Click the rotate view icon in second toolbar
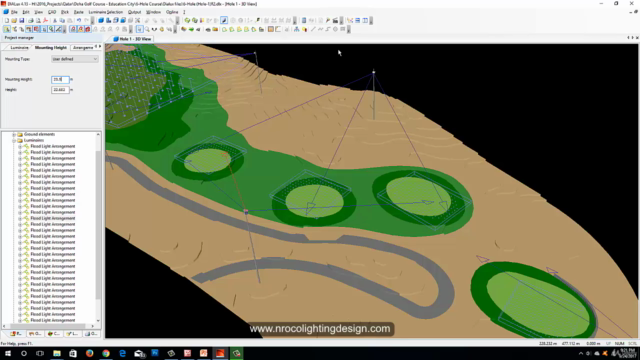The width and height of the screenshot is (640, 360). point(154,29)
